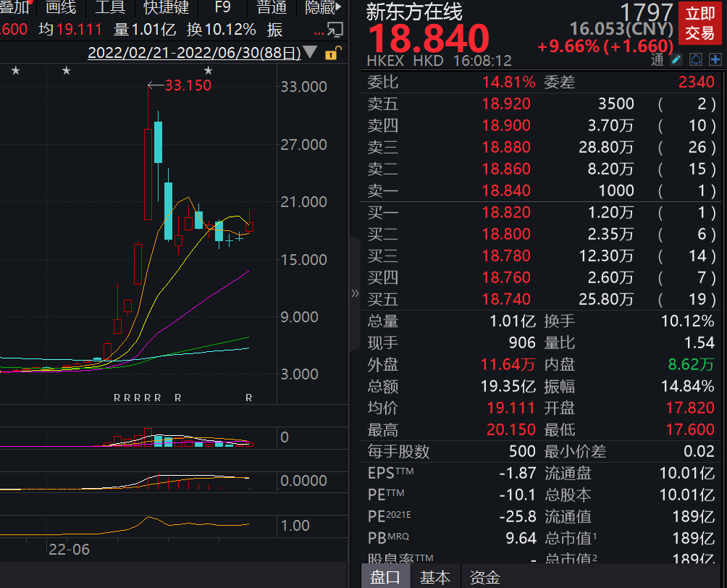
Task: Select the 买三 bid price 18.780
Action: tap(506, 256)
